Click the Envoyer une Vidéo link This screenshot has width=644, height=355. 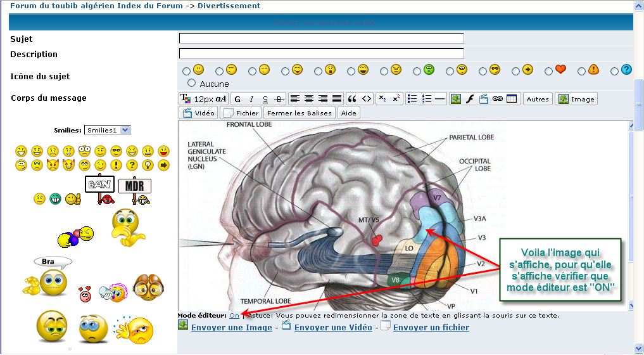pyautogui.click(x=333, y=328)
